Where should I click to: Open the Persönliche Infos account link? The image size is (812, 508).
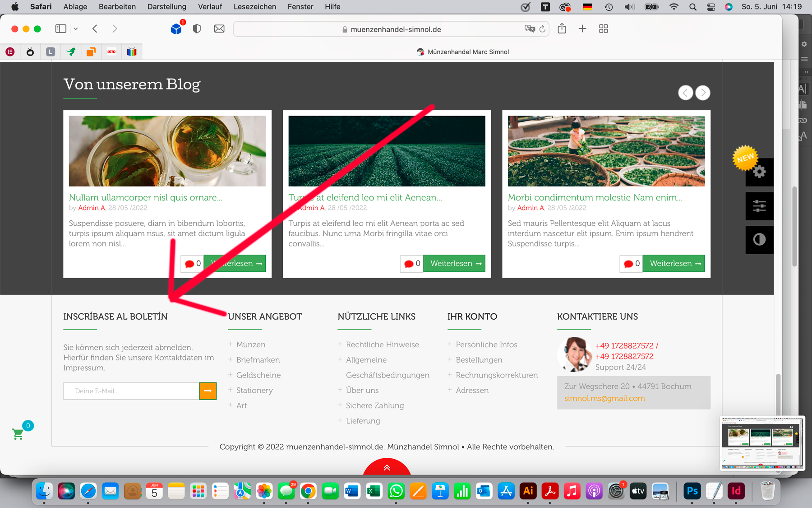(x=486, y=345)
